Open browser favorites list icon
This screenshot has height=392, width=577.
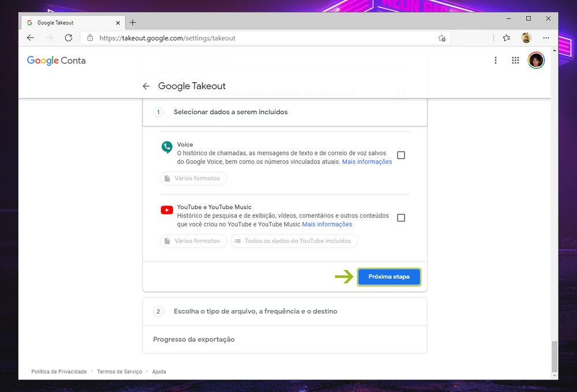506,38
